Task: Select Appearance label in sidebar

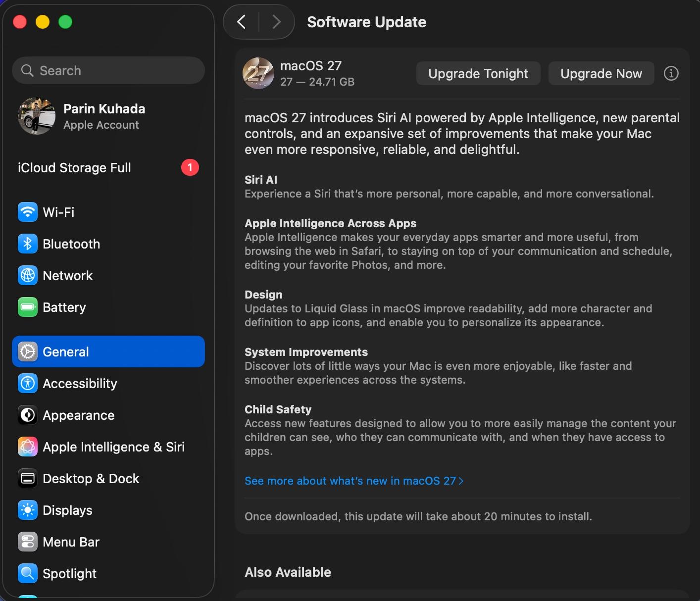Action: click(79, 415)
